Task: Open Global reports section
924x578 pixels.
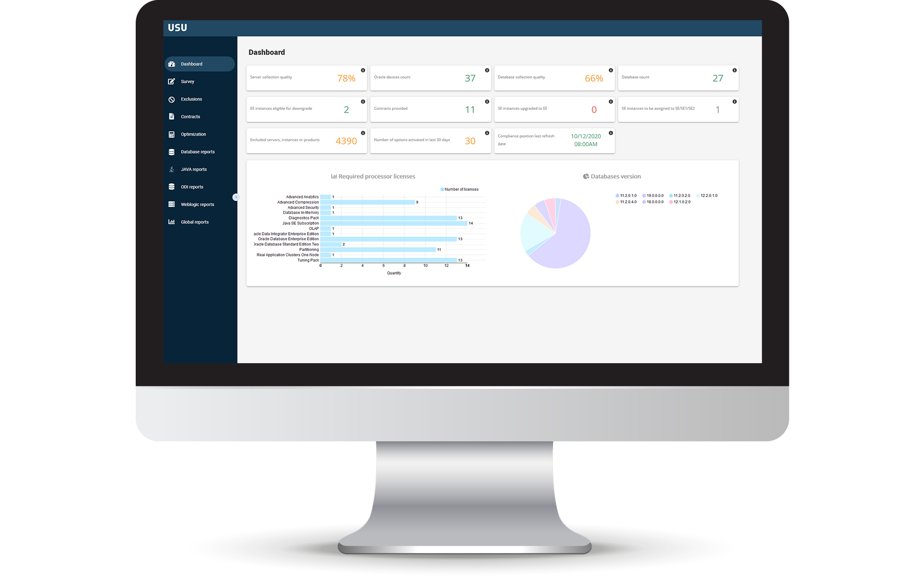Action: pyautogui.click(x=193, y=222)
